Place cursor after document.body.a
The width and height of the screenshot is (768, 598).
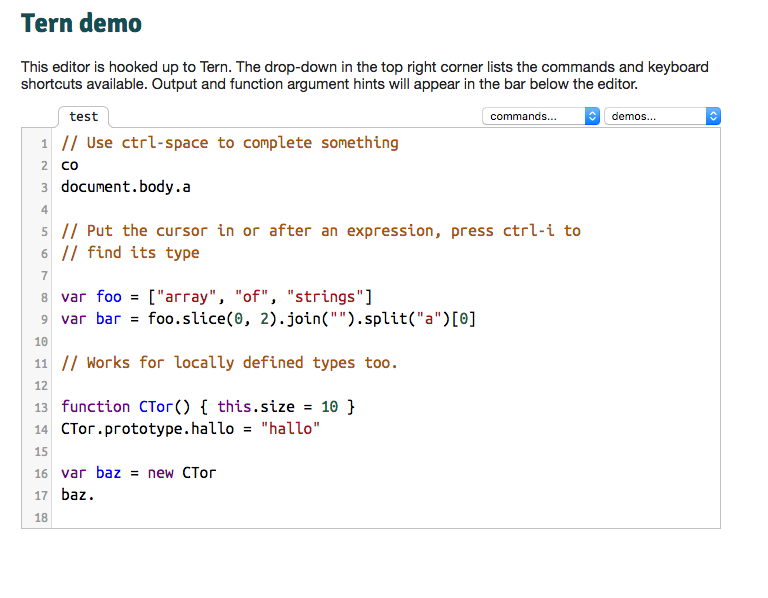tap(192, 187)
